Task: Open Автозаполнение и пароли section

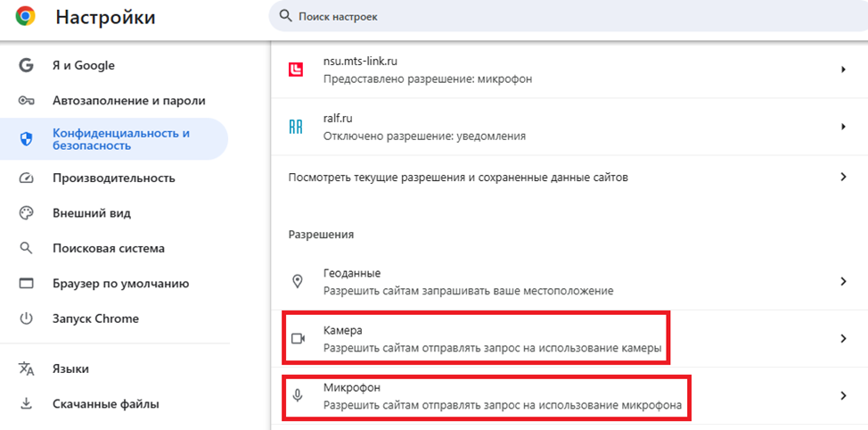Action: (x=128, y=101)
